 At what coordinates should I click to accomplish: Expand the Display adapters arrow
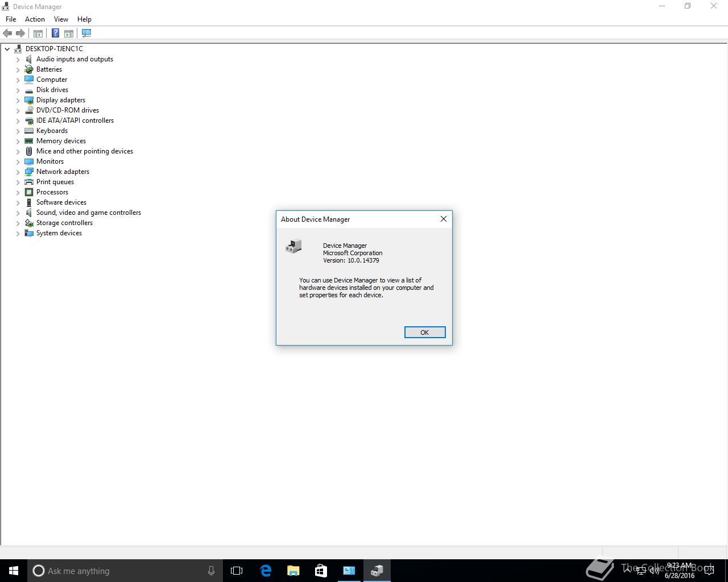pyautogui.click(x=18, y=100)
